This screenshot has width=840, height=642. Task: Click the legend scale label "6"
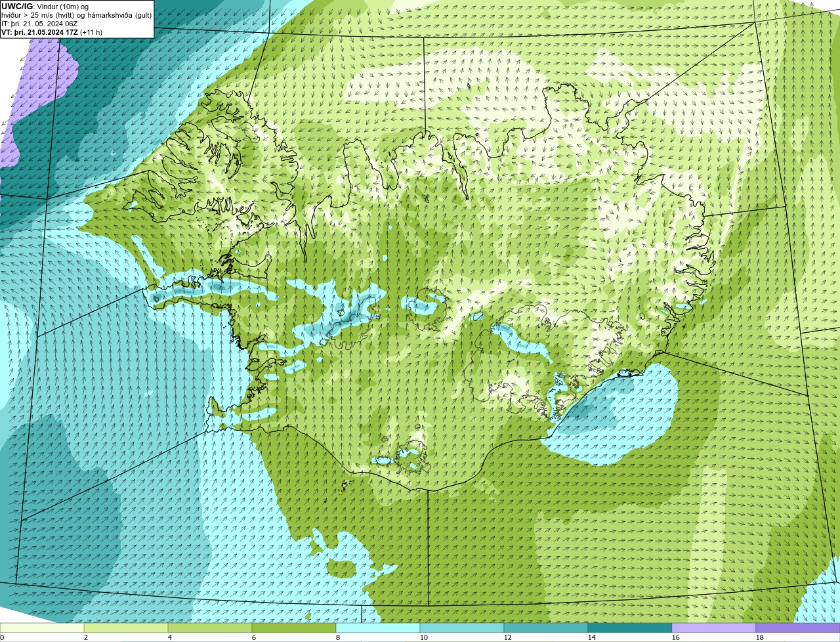[x=254, y=637]
